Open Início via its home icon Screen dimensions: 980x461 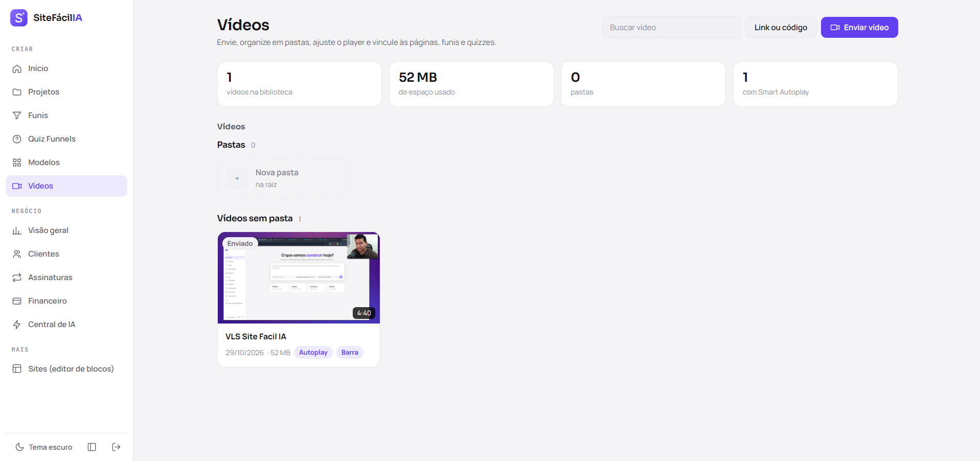coord(17,68)
